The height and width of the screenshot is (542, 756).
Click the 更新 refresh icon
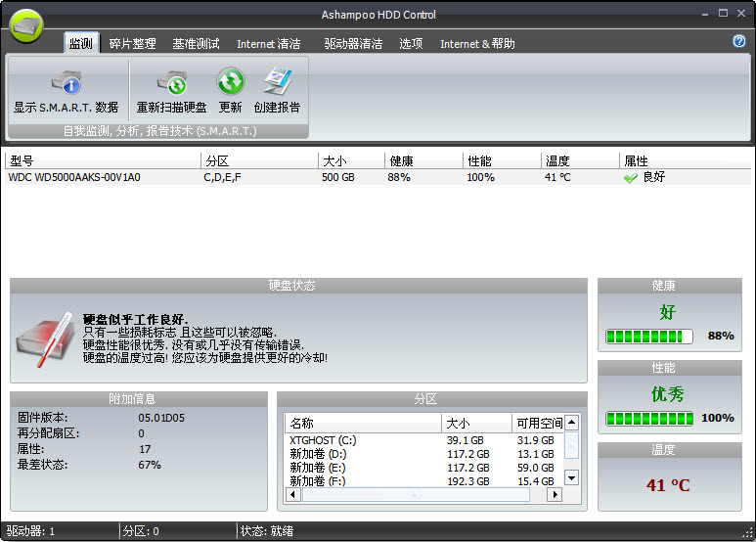point(230,82)
